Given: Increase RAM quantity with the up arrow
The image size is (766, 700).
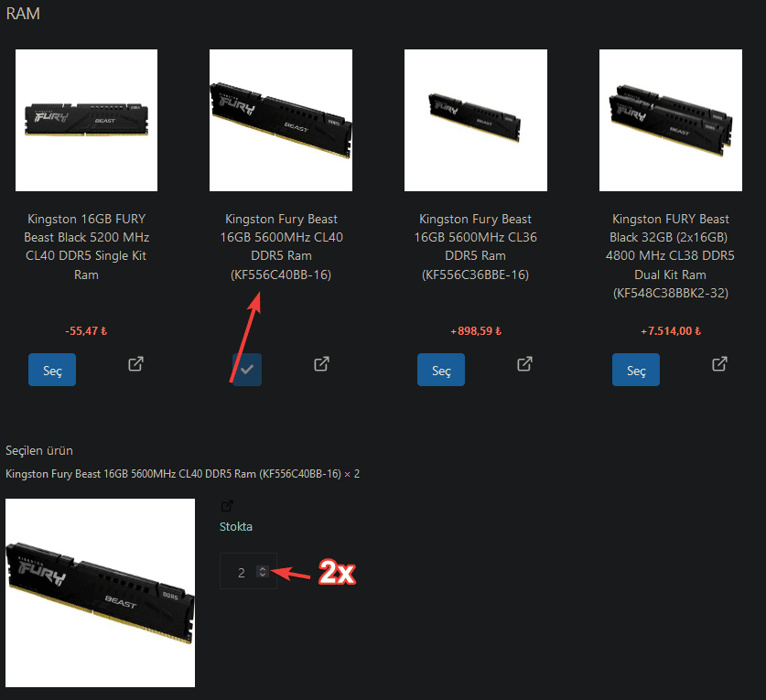Looking at the screenshot, I should pyautogui.click(x=263, y=568).
